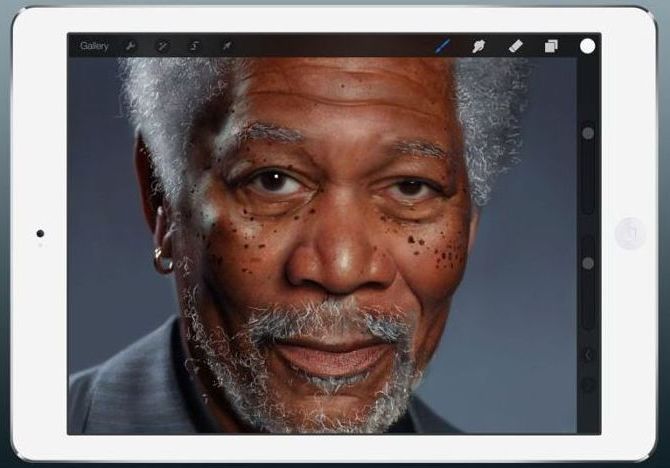Tap the redo arrow in sidebar
Viewport: 670px width, 468px height.
point(588,384)
